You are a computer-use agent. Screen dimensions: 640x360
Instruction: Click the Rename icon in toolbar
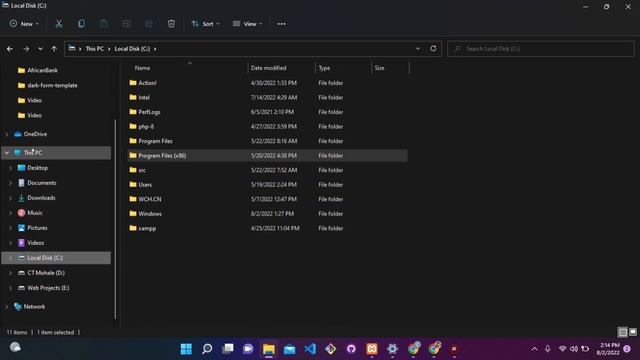coord(126,24)
